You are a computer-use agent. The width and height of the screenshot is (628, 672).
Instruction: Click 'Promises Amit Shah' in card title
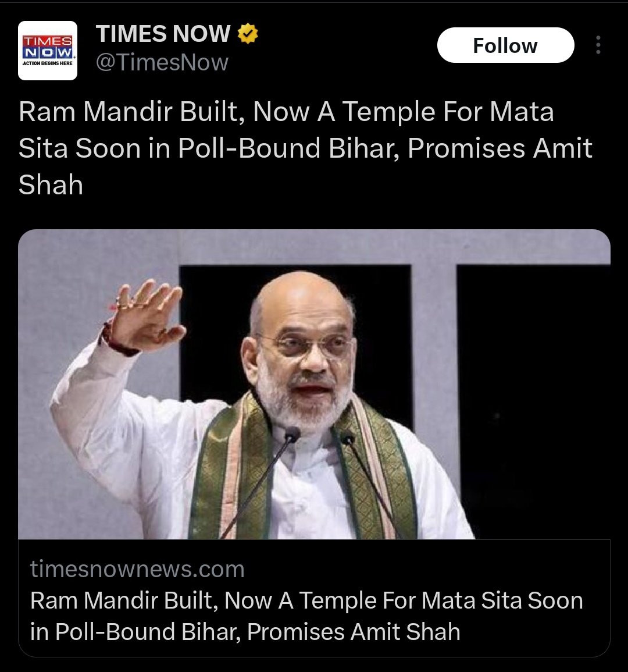coord(354,632)
